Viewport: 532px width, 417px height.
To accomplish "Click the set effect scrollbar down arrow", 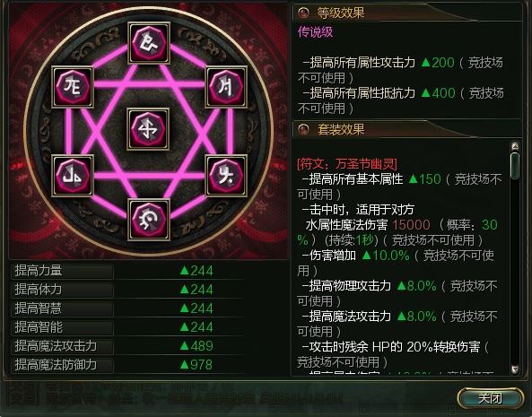I will pos(515,369).
